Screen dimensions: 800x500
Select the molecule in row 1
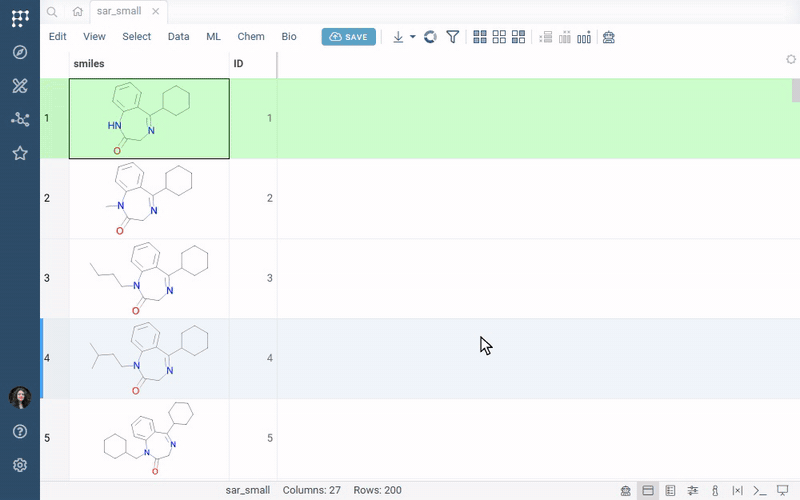(149, 118)
